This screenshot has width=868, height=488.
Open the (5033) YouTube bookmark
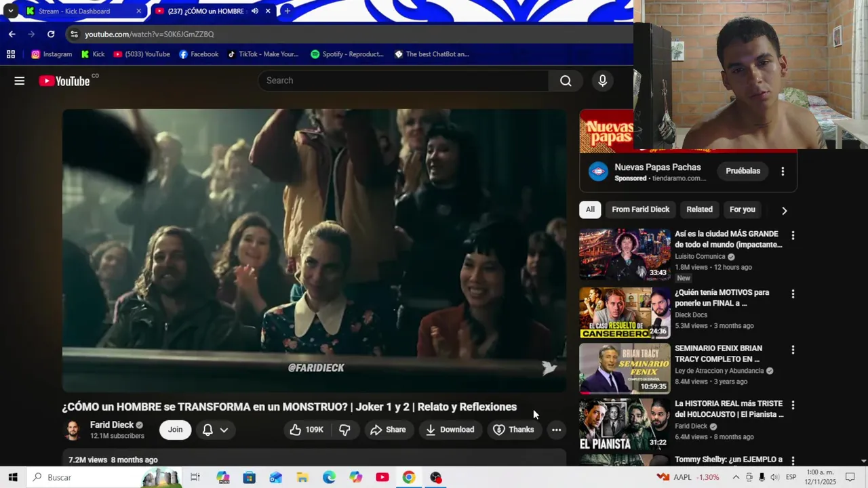(142, 54)
